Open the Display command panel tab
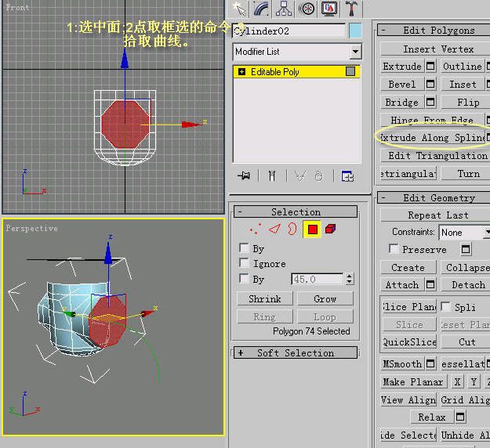490x448 pixels. [330, 9]
